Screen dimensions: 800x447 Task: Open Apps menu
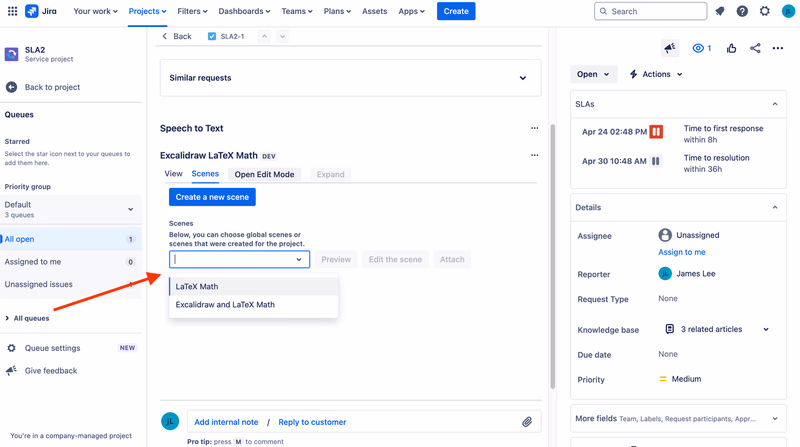(411, 11)
